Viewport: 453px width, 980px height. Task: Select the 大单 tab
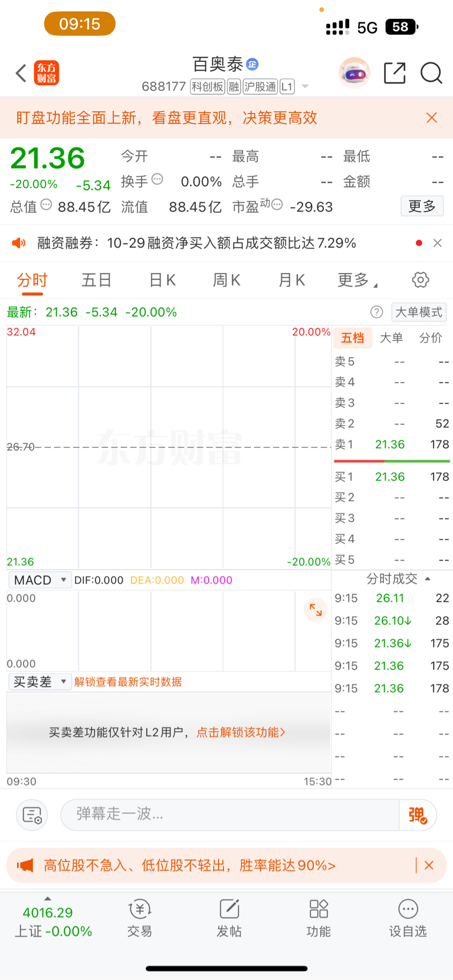point(391,338)
